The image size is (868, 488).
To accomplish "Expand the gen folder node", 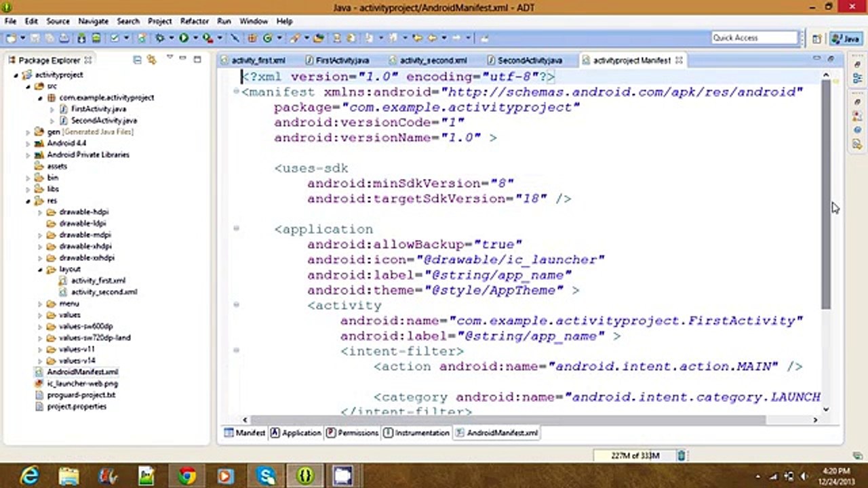I will tap(28, 132).
